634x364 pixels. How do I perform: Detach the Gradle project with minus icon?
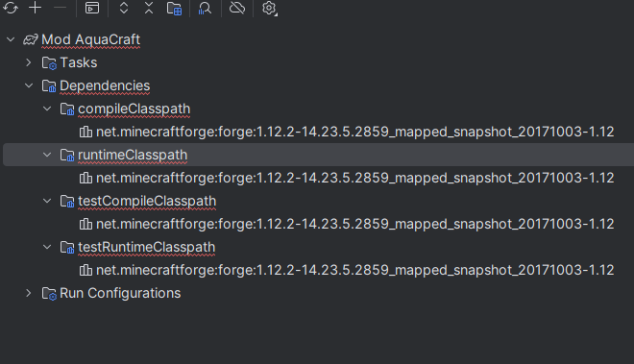pyautogui.click(x=60, y=8)
